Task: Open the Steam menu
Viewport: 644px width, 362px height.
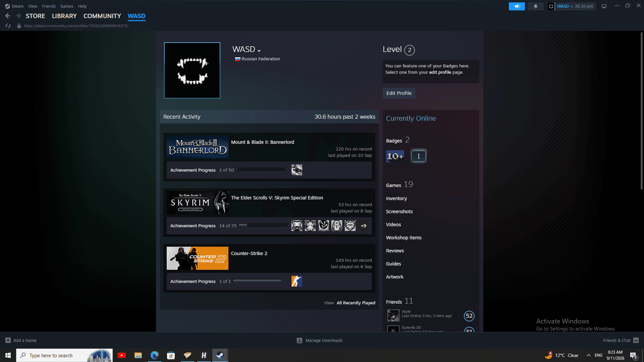Action: pos(17,6)
